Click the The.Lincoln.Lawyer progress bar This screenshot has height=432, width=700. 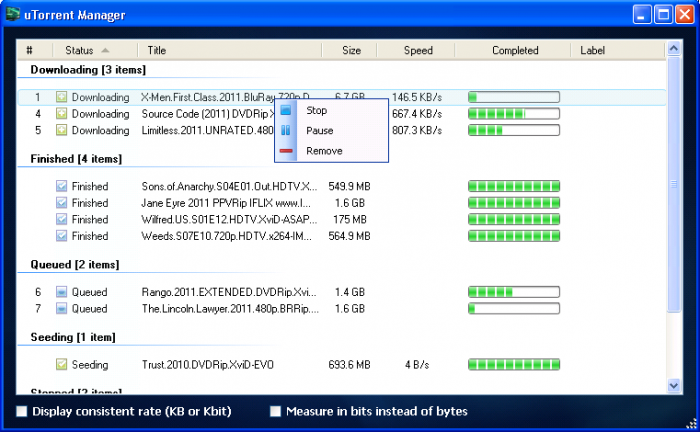[x=514, y=308]
